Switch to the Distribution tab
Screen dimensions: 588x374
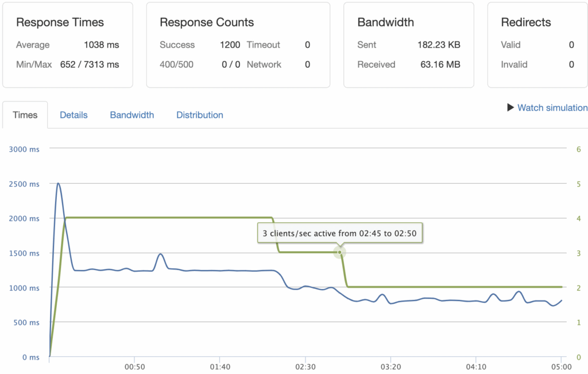coord(200,115)
